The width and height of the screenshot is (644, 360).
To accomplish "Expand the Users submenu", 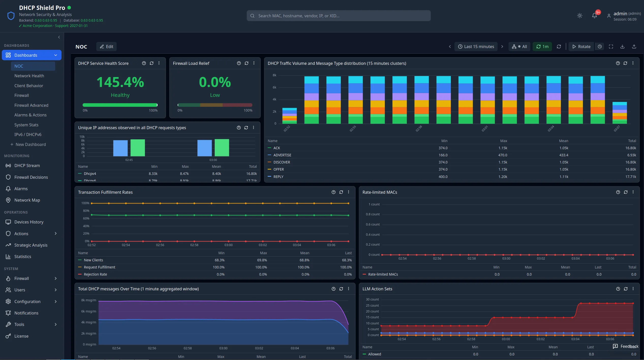I will 32,290.
